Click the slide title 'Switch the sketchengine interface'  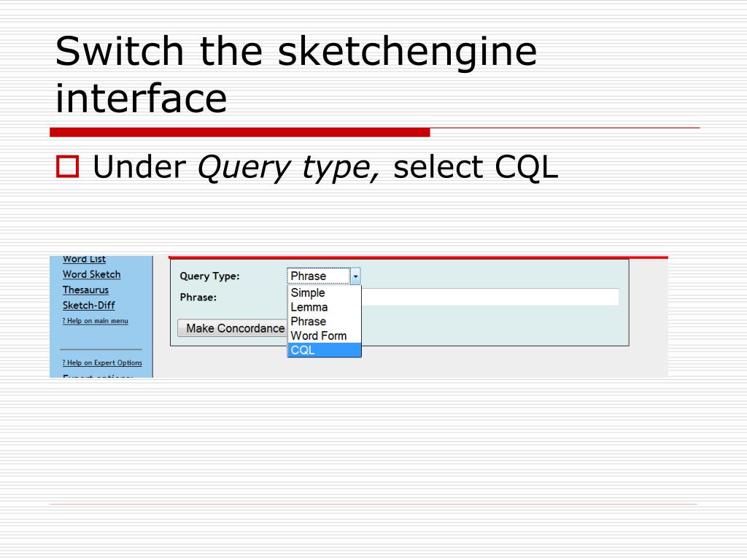[296, 74]
